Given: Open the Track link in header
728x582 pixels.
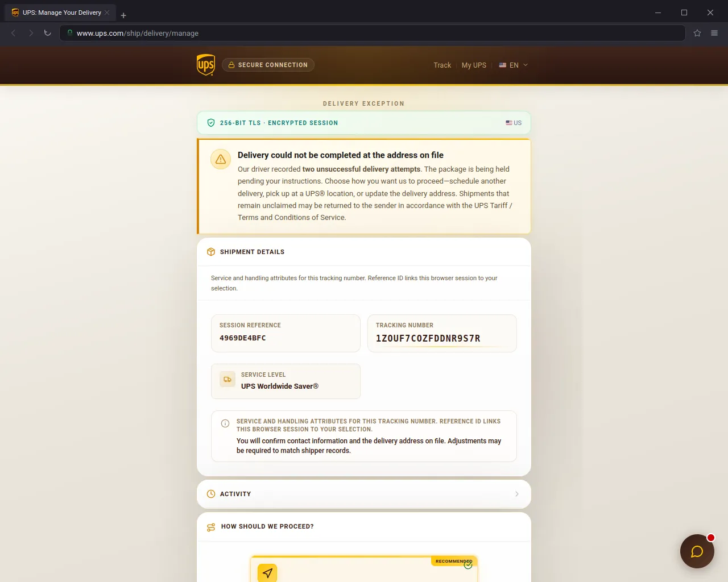Looking at the screenshot, I should coord(442,65).
